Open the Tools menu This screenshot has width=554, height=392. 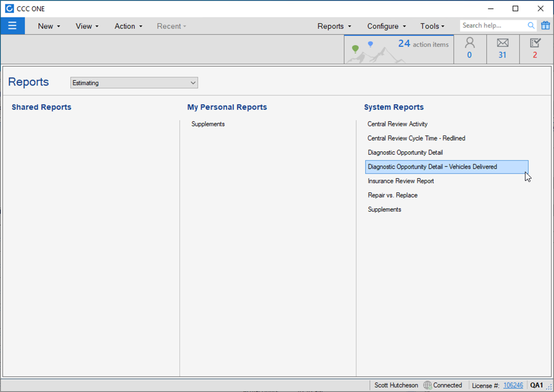coord(432,26)
